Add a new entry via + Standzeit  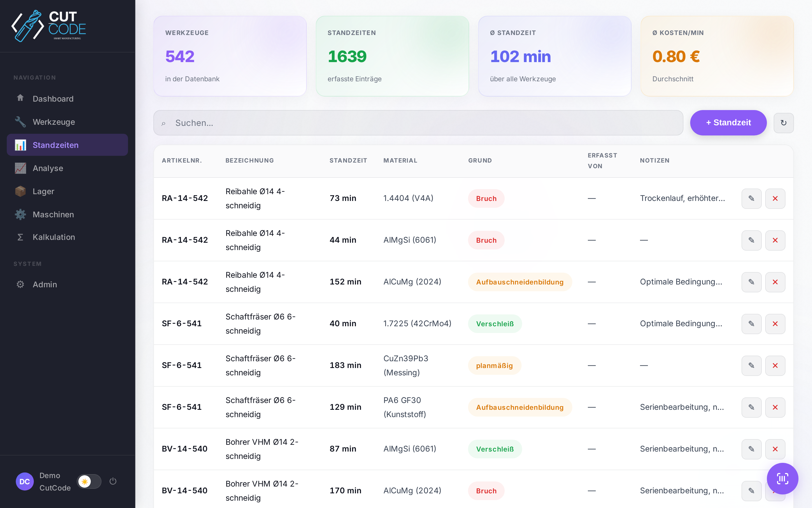pos(728,123)
